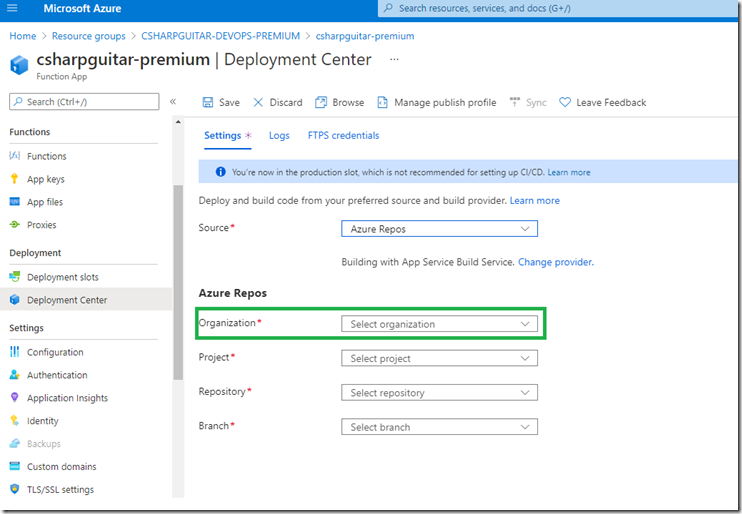Click the Manage publish profile label
Image resolution: width=742 pixels, height=514 pixels.
[445, 103]
